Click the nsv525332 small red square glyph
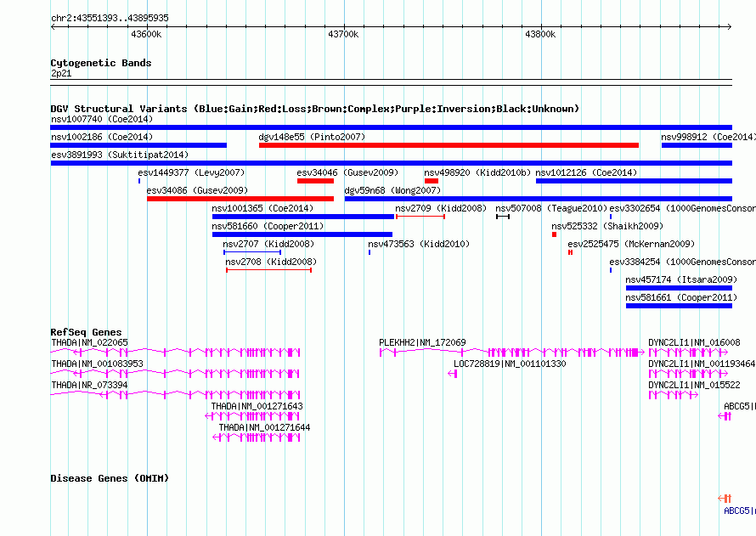Screen dimensions: 756x536 tap(554, 234)
